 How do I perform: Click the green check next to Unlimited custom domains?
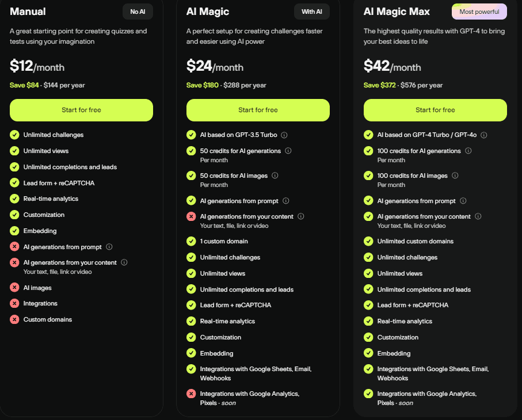tap(368, 241)
